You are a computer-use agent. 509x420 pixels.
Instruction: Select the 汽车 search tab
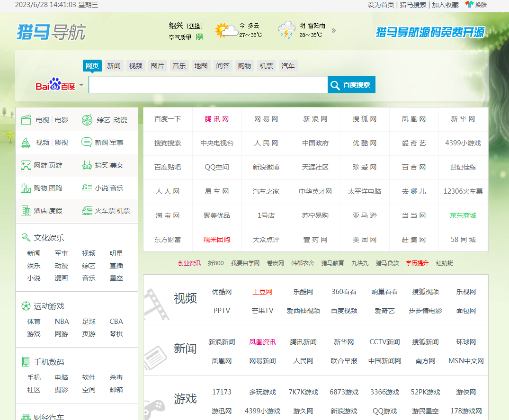click(288, 65)
